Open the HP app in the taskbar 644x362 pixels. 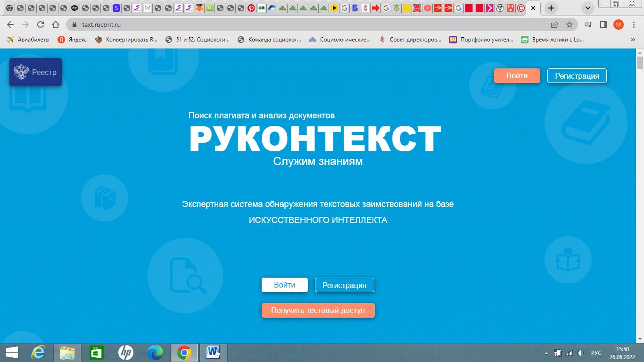click(x=126, y=353)
